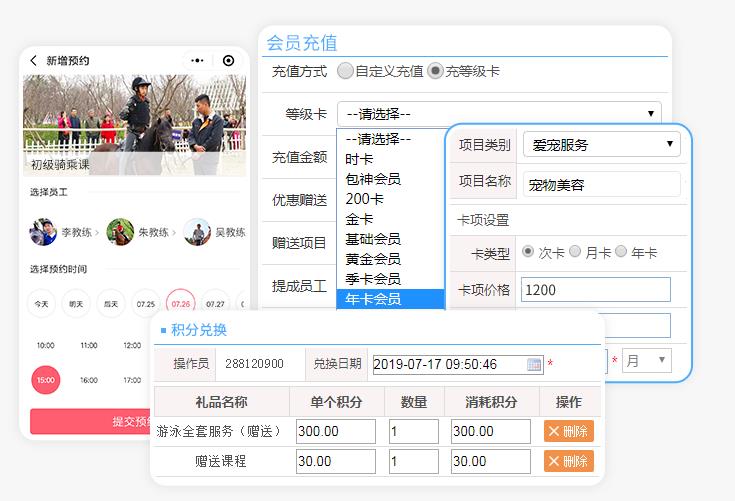Click the 项目名称 field with 宠物美容
Viewport: 735px width, 501px height.
(601, 185)
